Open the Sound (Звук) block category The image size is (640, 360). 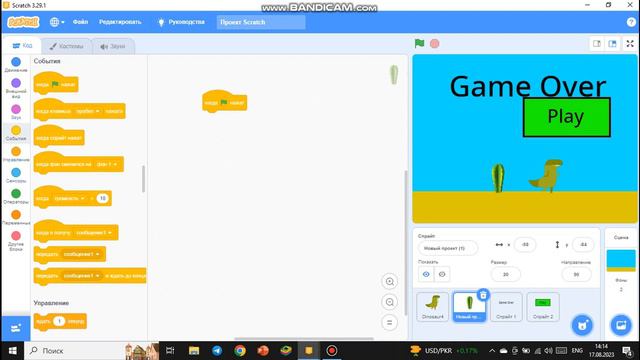tap(16, 112)
